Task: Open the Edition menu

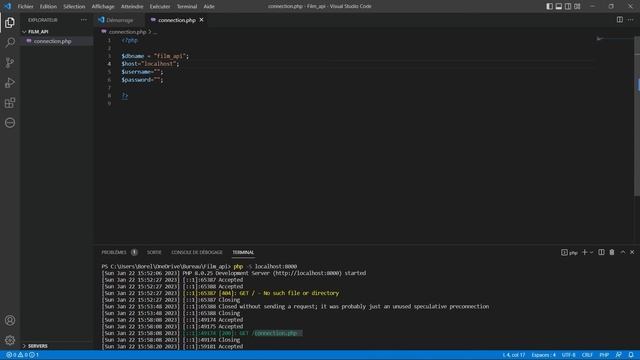Action: tap(48, 7)
